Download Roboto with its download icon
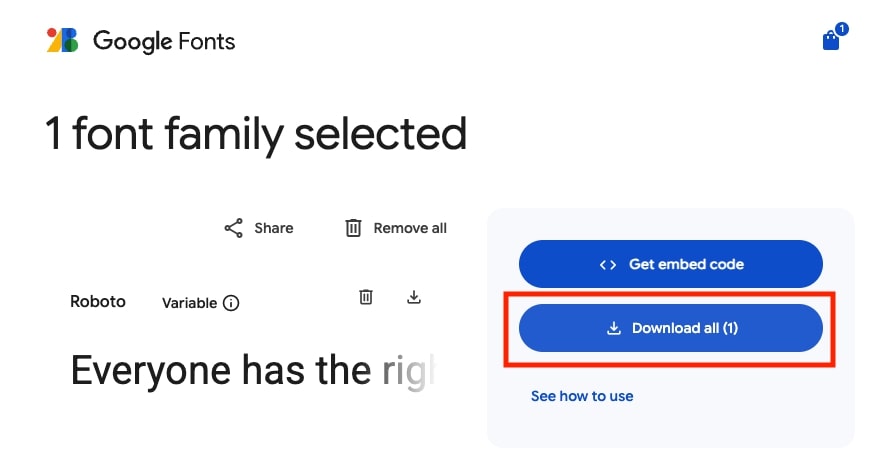 point(414,297)
